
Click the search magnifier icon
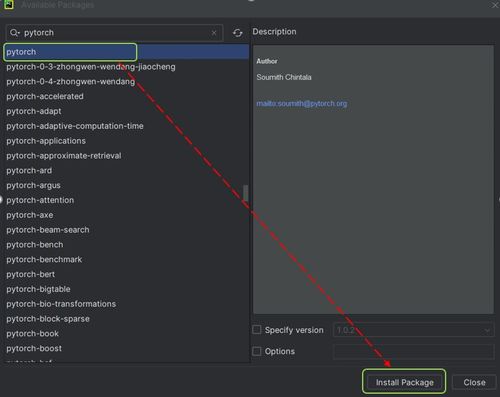(14, 33)
